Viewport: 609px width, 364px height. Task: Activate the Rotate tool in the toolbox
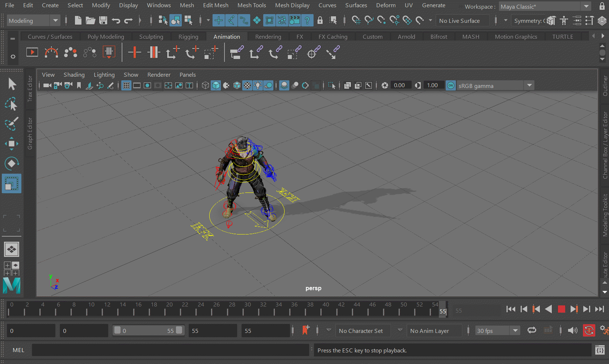[11, 164]
